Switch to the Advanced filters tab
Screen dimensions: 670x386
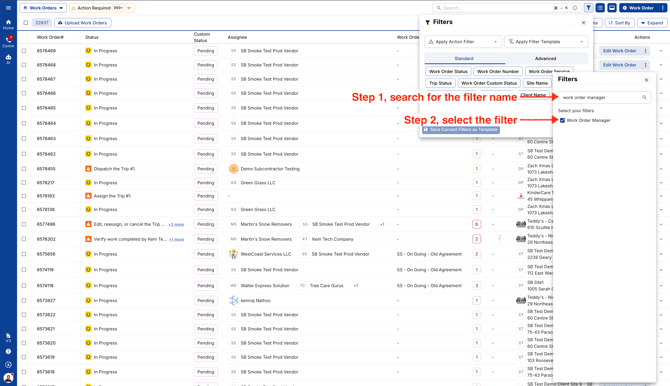[x=545, y=59]
